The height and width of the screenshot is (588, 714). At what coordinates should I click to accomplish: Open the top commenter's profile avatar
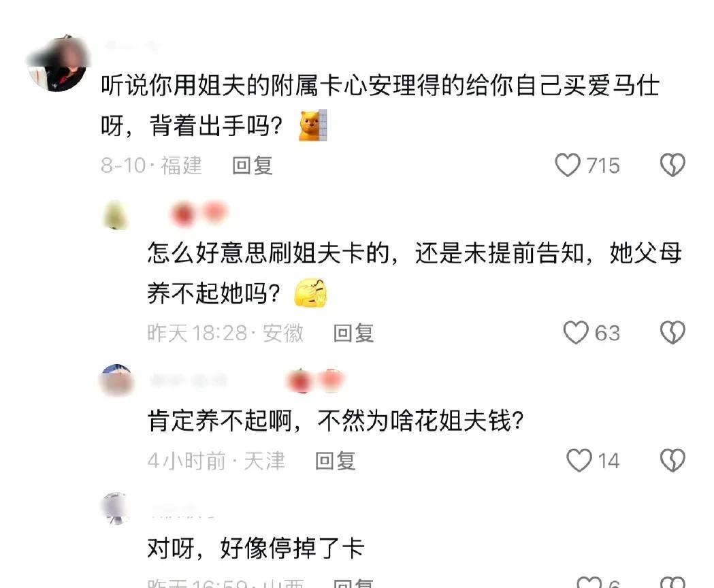pos(57,63)
